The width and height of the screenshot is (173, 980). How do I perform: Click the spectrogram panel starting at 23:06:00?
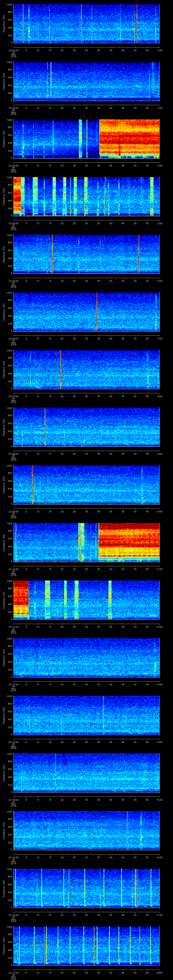tap(87, 312)
